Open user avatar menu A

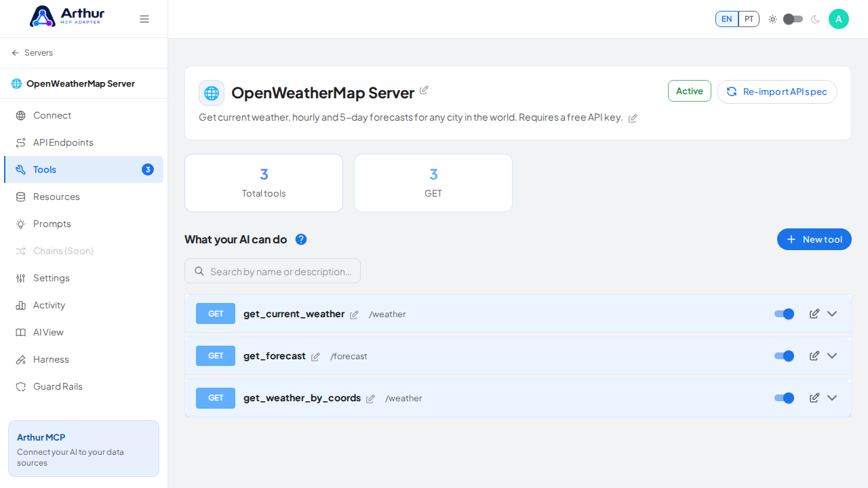pos(839,19)
